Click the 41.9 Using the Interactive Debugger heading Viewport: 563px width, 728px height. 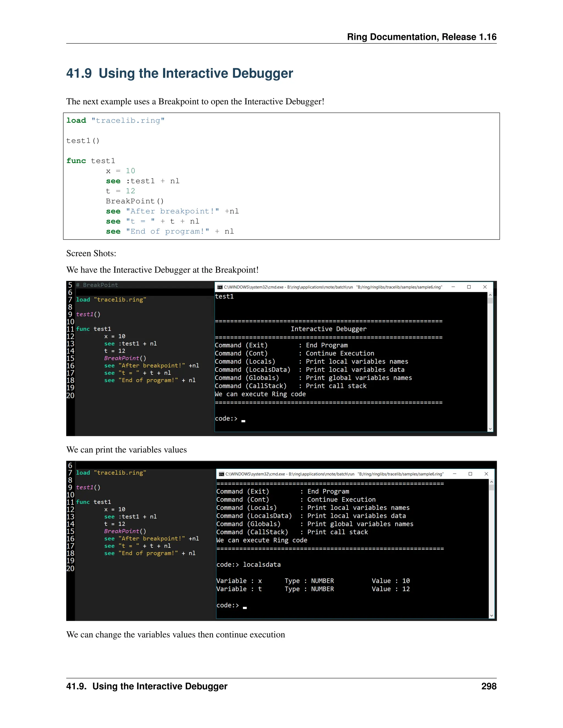click(180, 73)
